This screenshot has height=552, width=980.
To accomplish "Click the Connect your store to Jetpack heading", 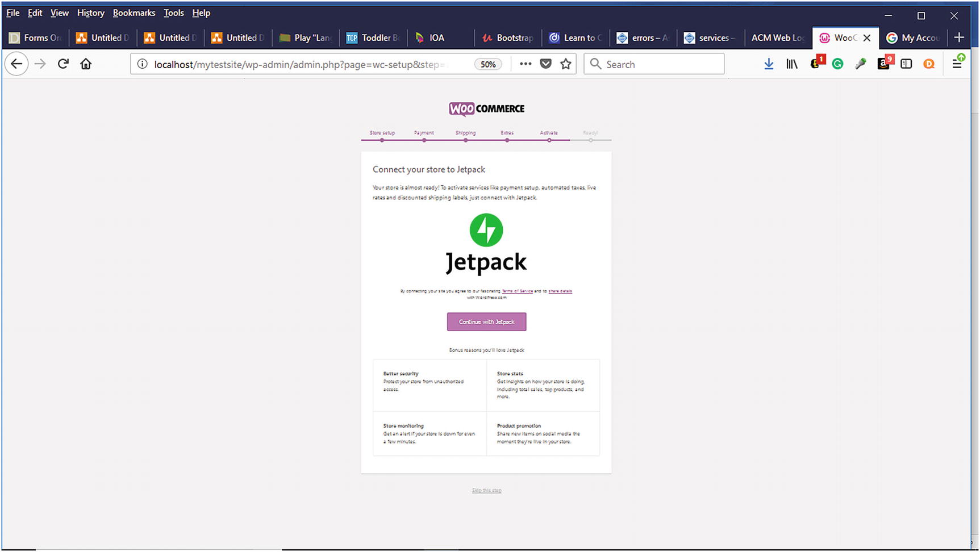I will tap(429, 169).
